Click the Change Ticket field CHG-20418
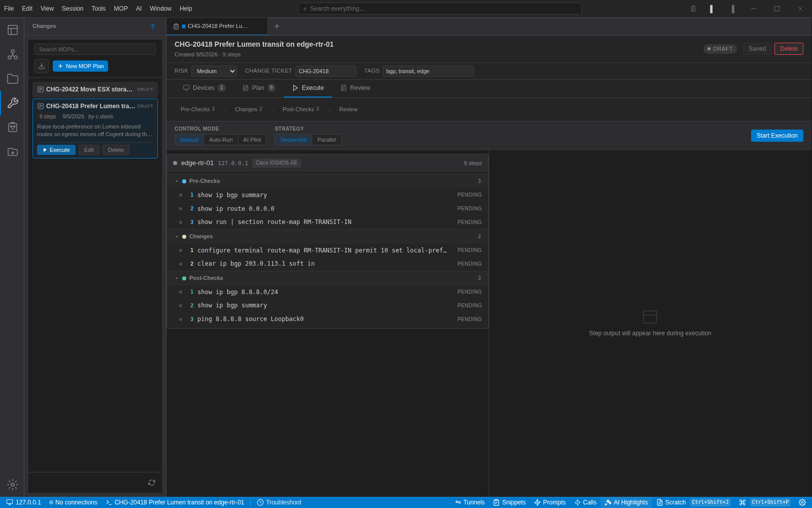 point(326,71)
